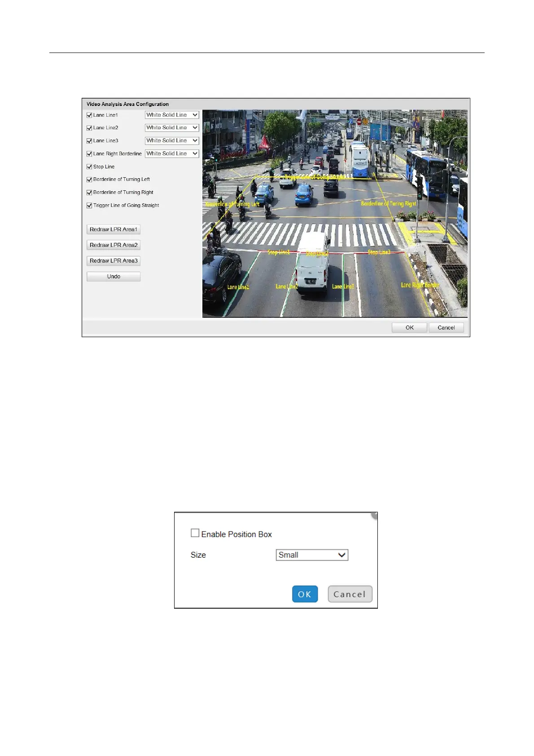Image resolution: width=534 pixels, height=756 pixels.
Task: Click blue OK in Position Box dialog
Action: tap(305, 594)
